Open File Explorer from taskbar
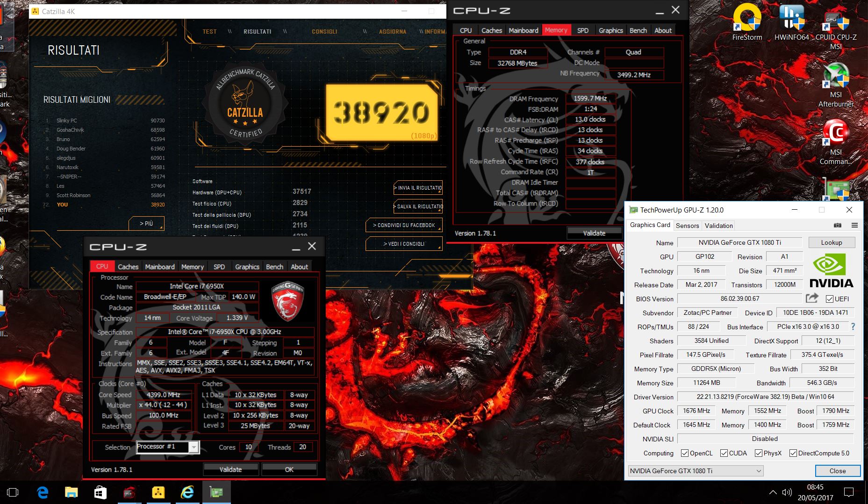The width and height of the screenshot is (868, 504). coord(71,492)
